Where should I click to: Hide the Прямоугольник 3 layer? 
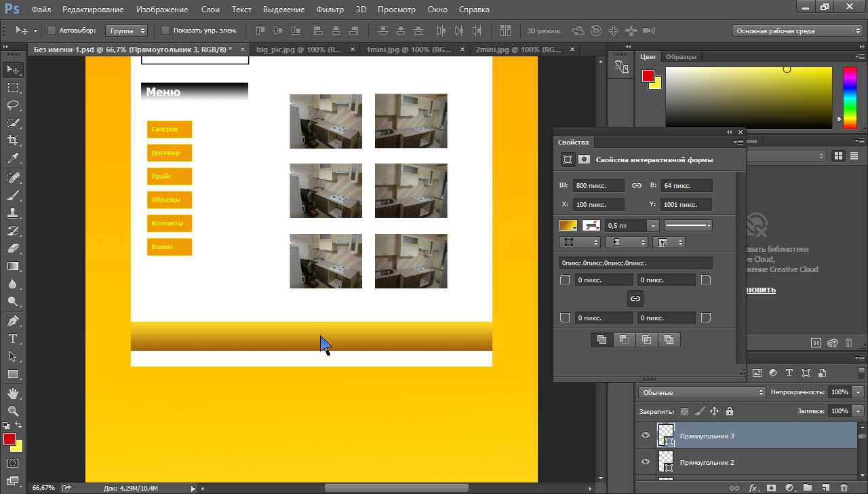[646, 436]
